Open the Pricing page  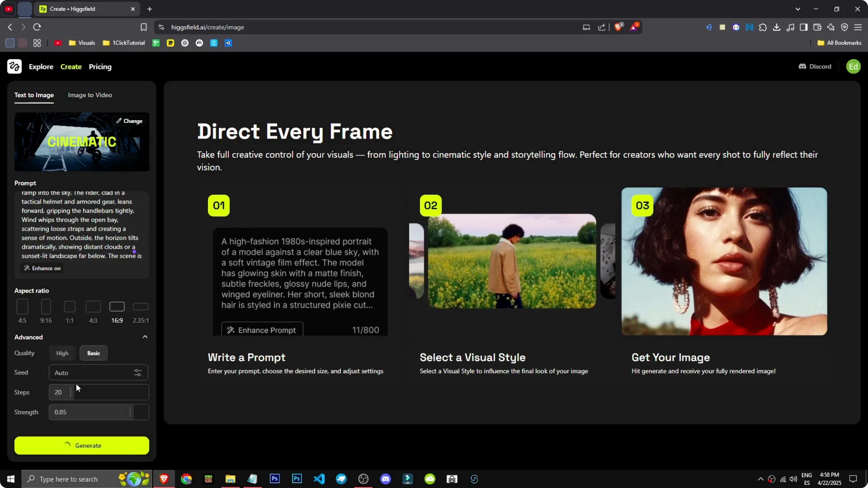coord(100,66)
